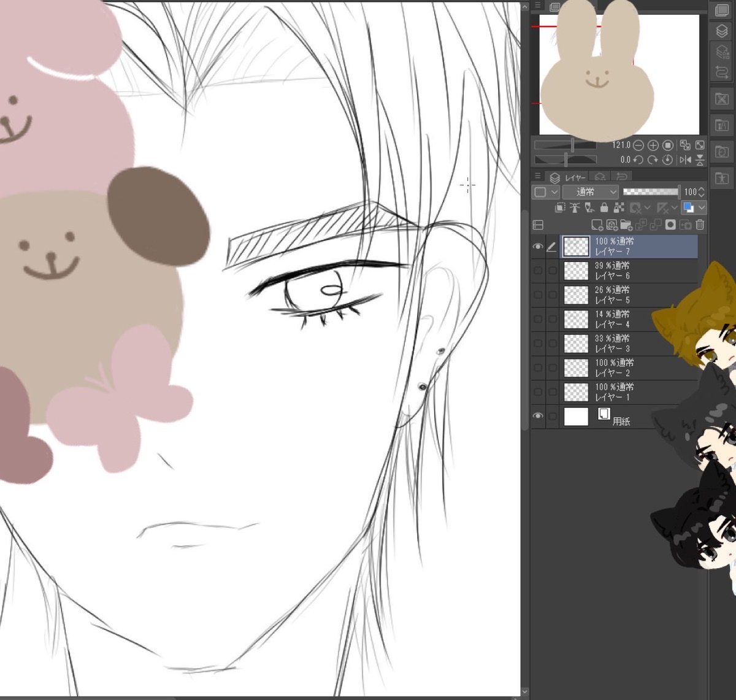Screen dimensions: 736x700
Task: Toggle the blue layer color effect
Action: 689,207
